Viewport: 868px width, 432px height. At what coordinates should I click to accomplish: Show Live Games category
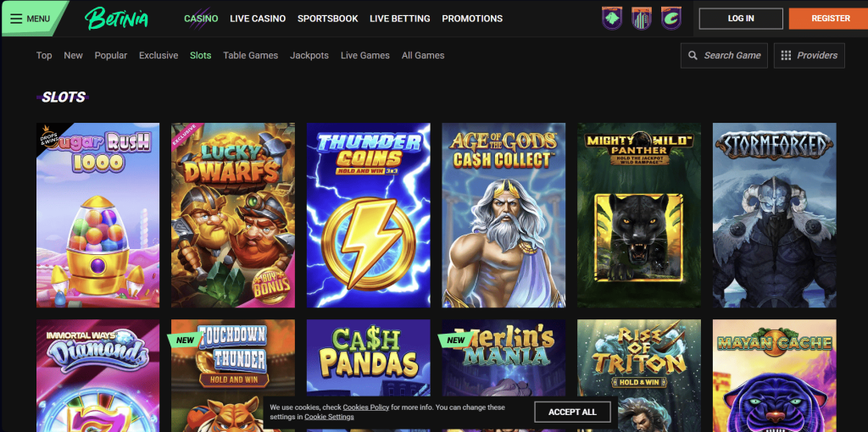[365, 55]
